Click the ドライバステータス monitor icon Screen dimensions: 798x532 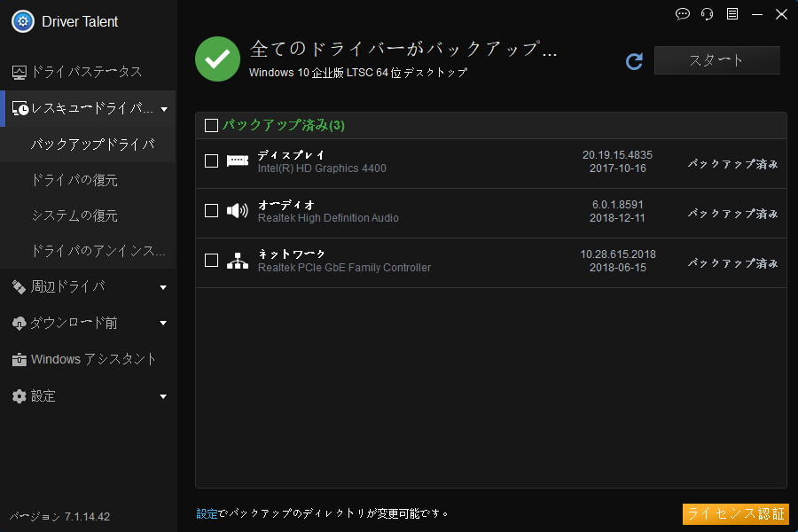20,73
